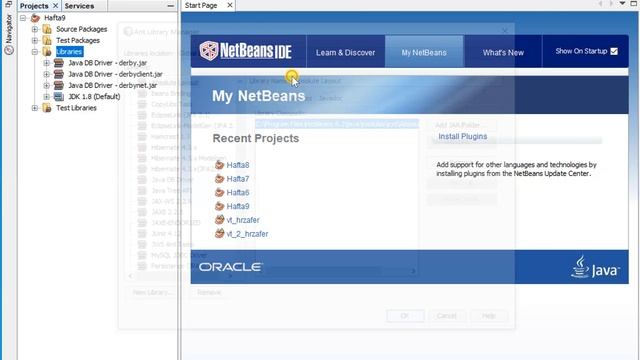
Task: Switch to the Services tab
Action: pyautogui.click(x=79, y=6)
